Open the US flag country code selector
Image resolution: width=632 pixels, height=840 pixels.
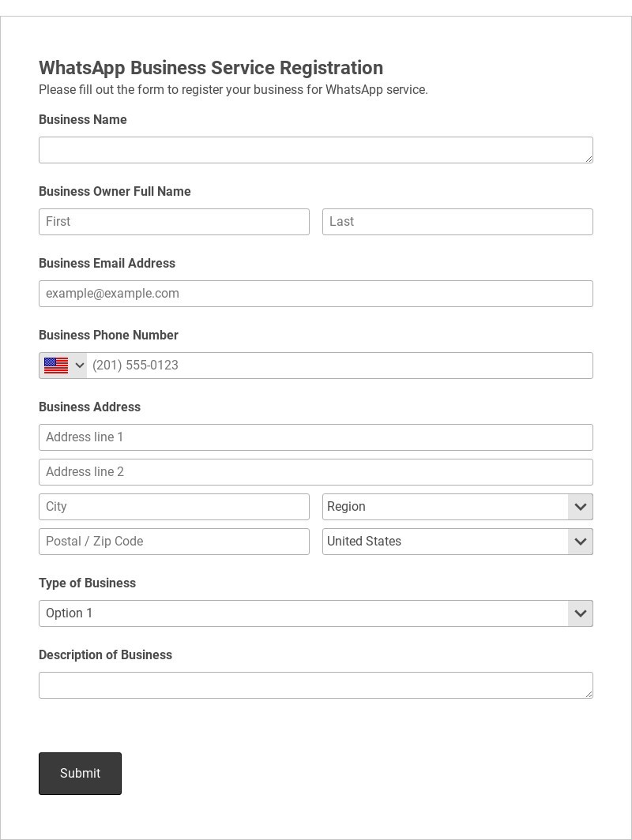pos(63,366)
